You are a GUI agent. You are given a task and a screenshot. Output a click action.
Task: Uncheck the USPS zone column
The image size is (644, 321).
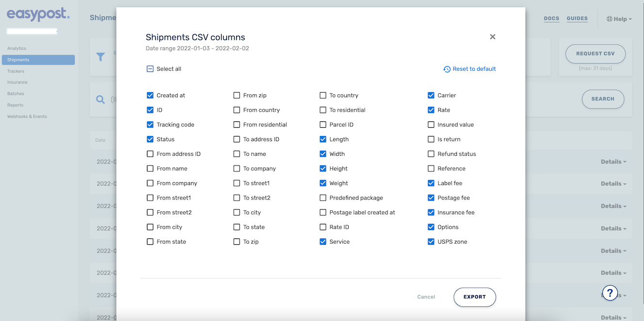(431, 242)
